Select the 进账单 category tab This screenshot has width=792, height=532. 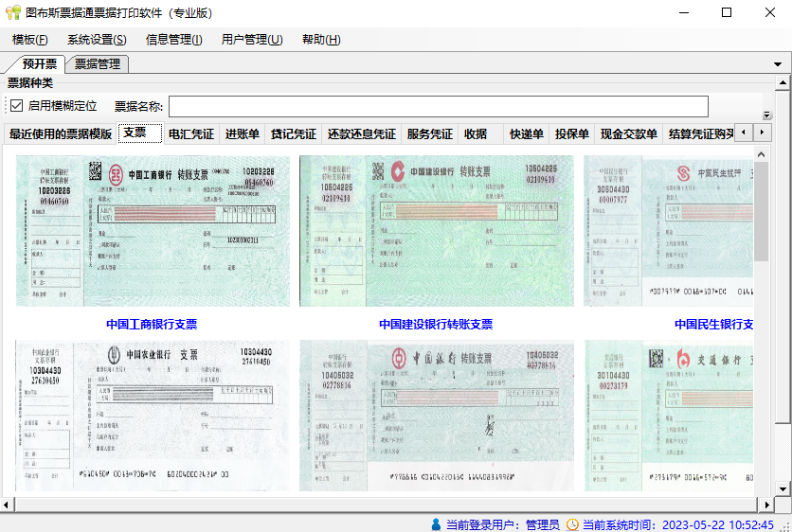pos(243,133)
